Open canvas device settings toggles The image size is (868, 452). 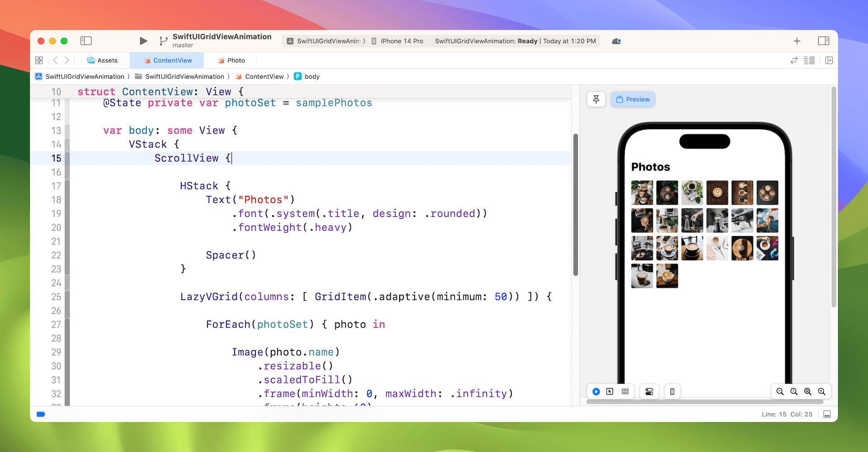coord(649,391)
